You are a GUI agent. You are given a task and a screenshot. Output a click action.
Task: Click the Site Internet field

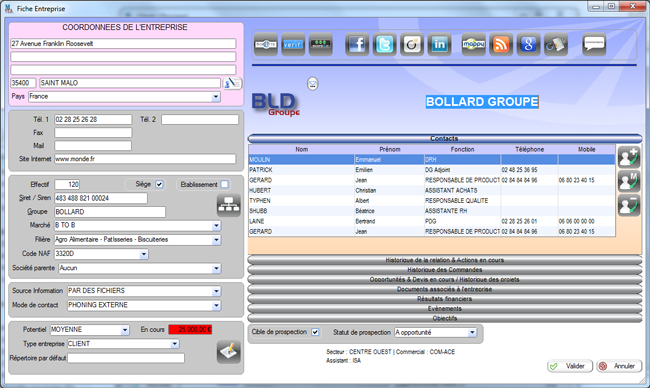(145, 159)
